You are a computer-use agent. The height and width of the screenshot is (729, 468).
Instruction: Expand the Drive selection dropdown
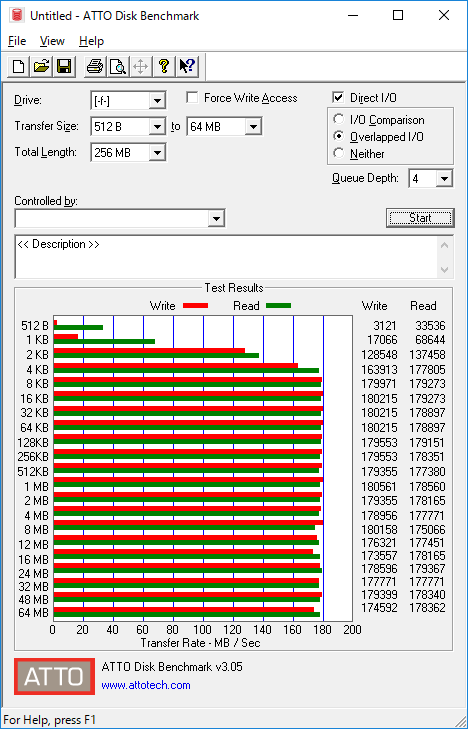(157, 100)
